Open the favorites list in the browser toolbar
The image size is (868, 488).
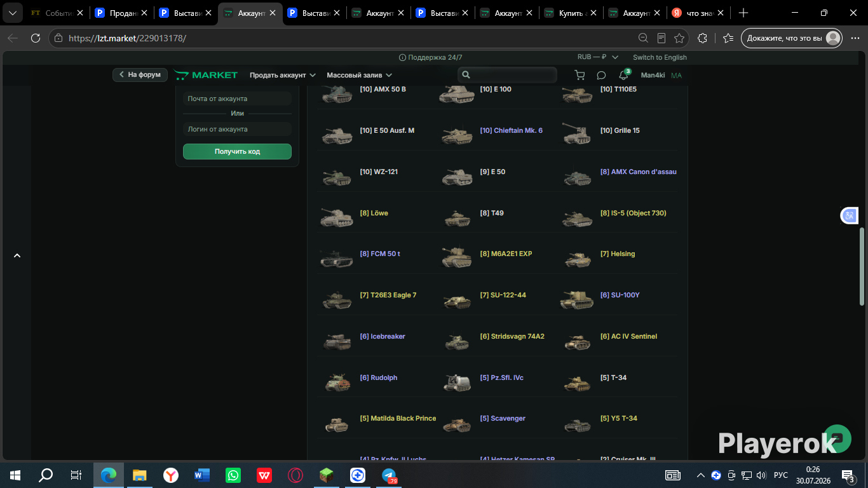pos(728,38)
